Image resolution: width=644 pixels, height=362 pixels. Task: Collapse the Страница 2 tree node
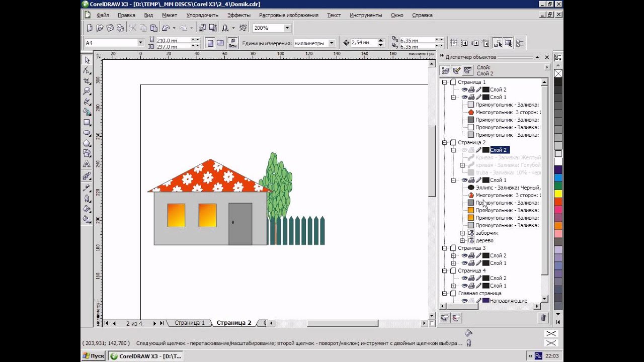(445, 142)
